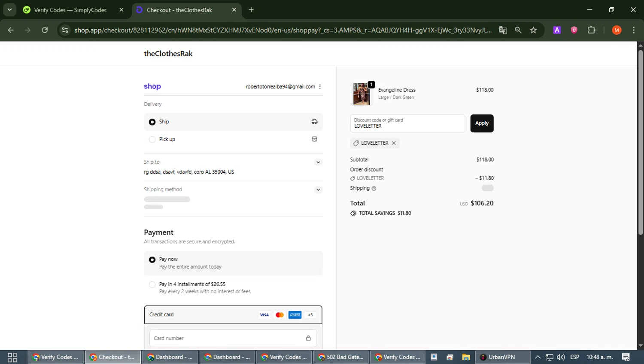Image resolution: width=644 pixels, height=364 pixels.
Task: Open the UrbanVPN extension icon in toolbar
Action: 574,30
